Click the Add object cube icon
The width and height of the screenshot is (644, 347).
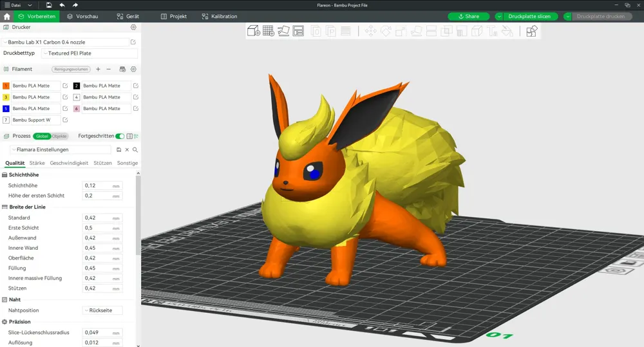click(253, 31)
